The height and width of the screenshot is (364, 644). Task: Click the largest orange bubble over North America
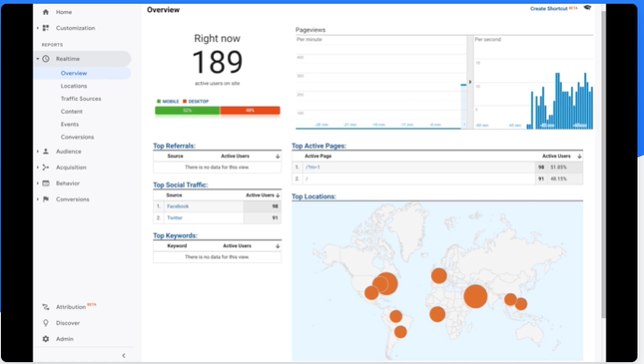(386, 284)
